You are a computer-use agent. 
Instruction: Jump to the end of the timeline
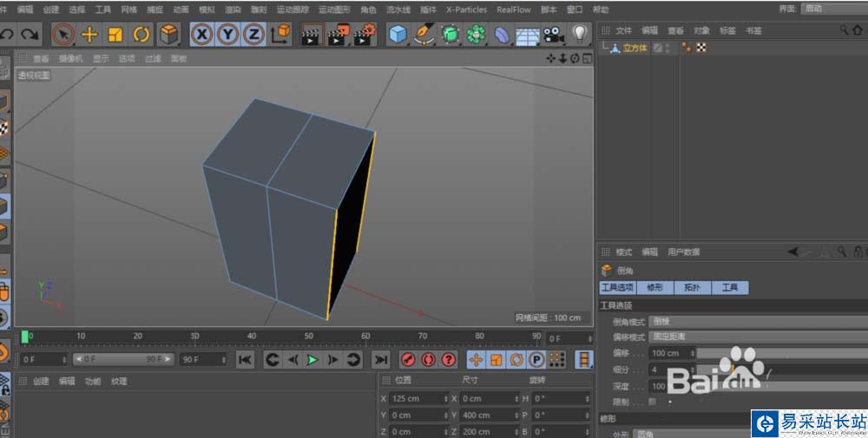pos(380,360)
